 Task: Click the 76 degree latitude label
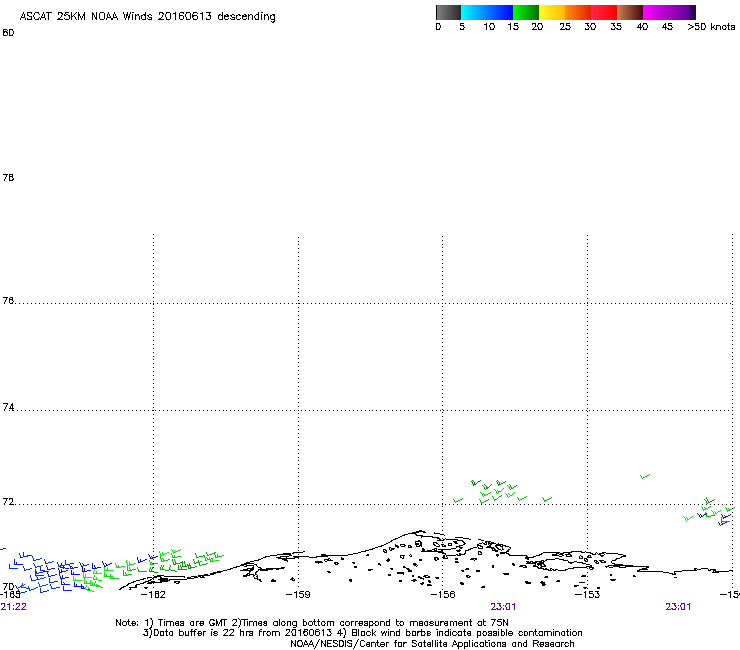(8, 301)
